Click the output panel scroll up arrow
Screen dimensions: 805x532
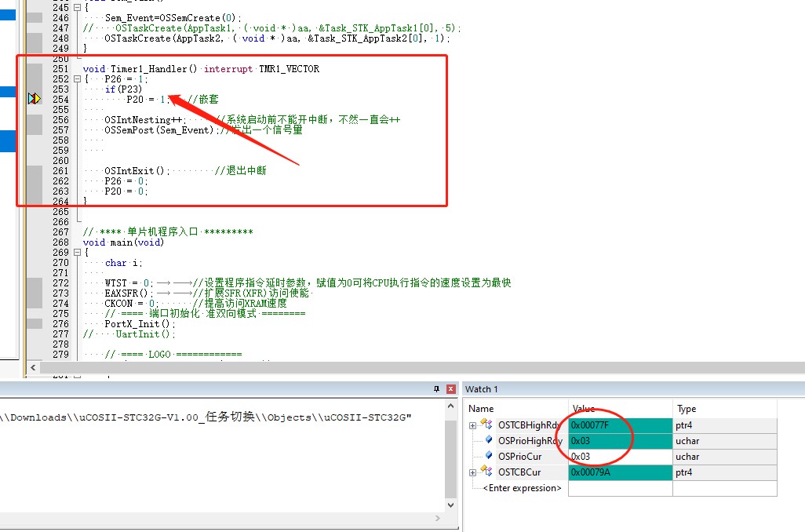pyautogui.click(x=451, y=406)
